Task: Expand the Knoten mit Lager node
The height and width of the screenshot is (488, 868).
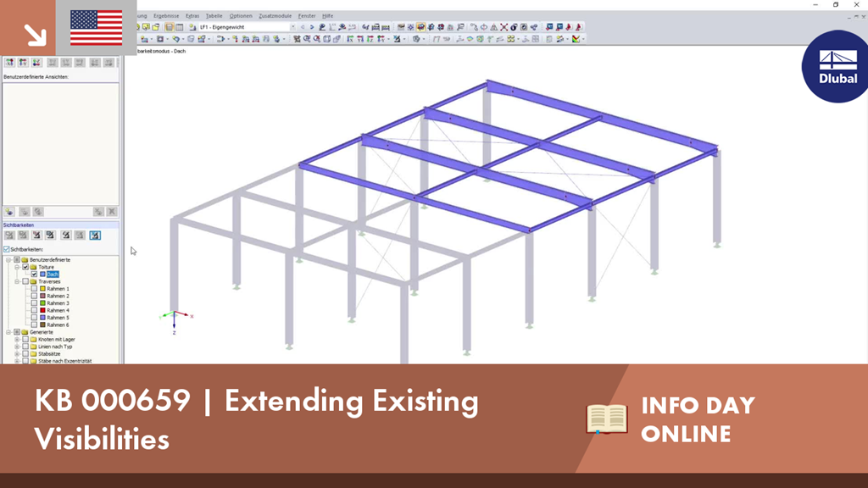Action: coord(17,339)
